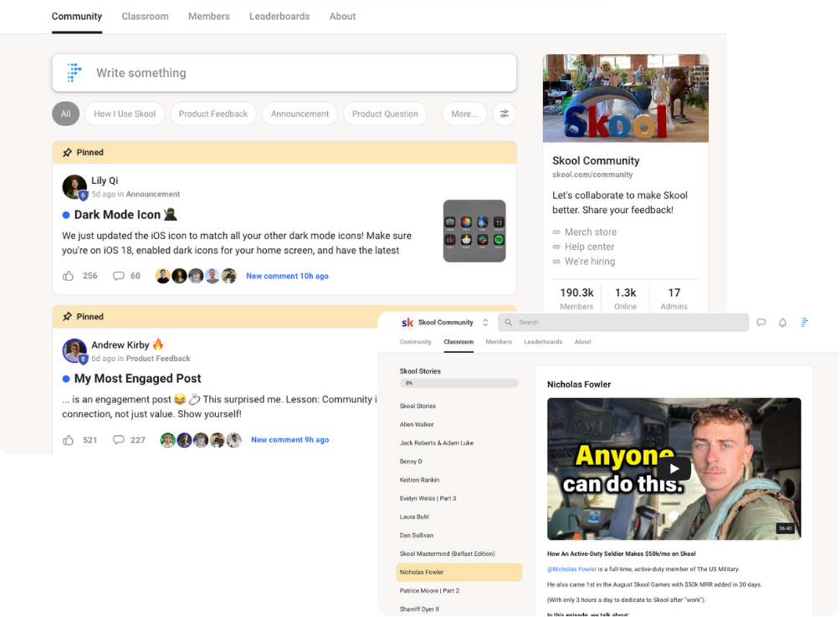Filter posts by Product Feedback
Image resolution: width=840 pixels, height=617 pixels.
tap(213, 114)
